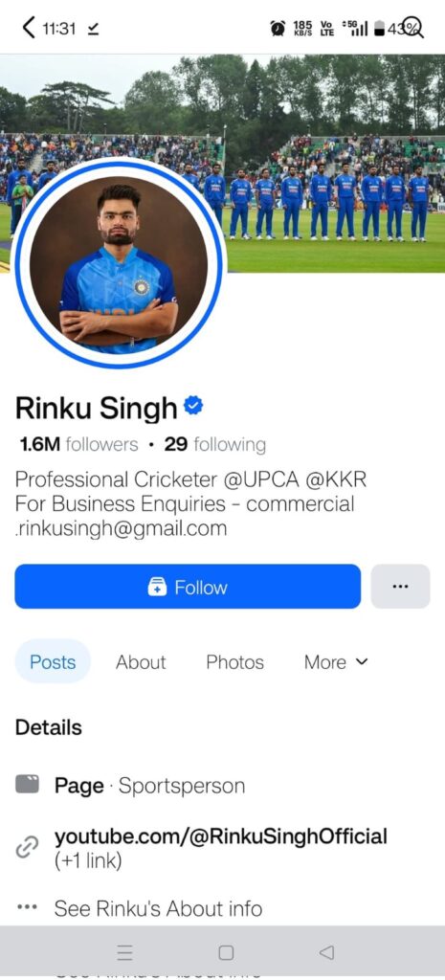This screenshot has height=980, width=445.
Task: Open the circular profile picture
Action: [118, 264]
